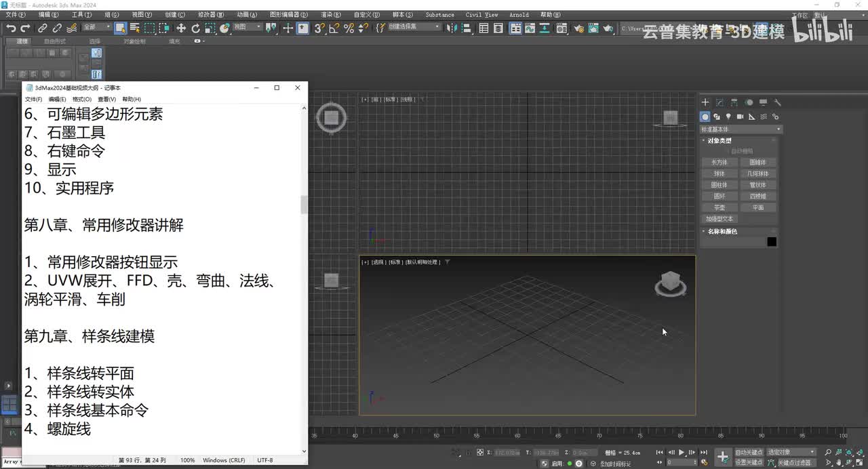Select the Cameras category icon
The height and width of the screenshot is (469, 868).
740,117
